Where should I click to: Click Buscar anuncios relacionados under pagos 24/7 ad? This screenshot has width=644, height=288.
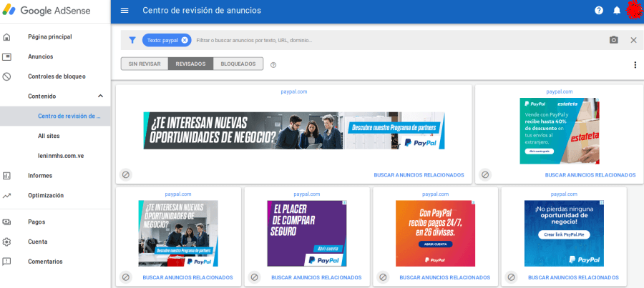click(x=445, y=278)
